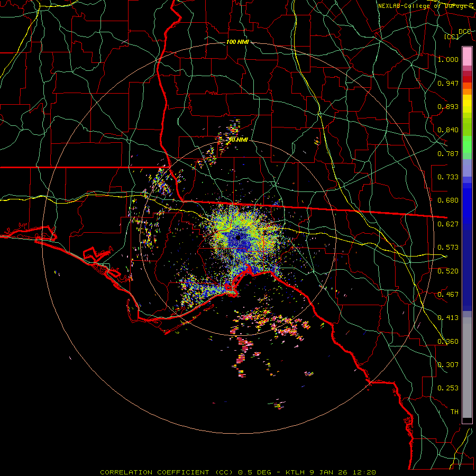Select the 0.627 scale value
Viewport: 476px width, 476px height.
click(x=448, y=224)
